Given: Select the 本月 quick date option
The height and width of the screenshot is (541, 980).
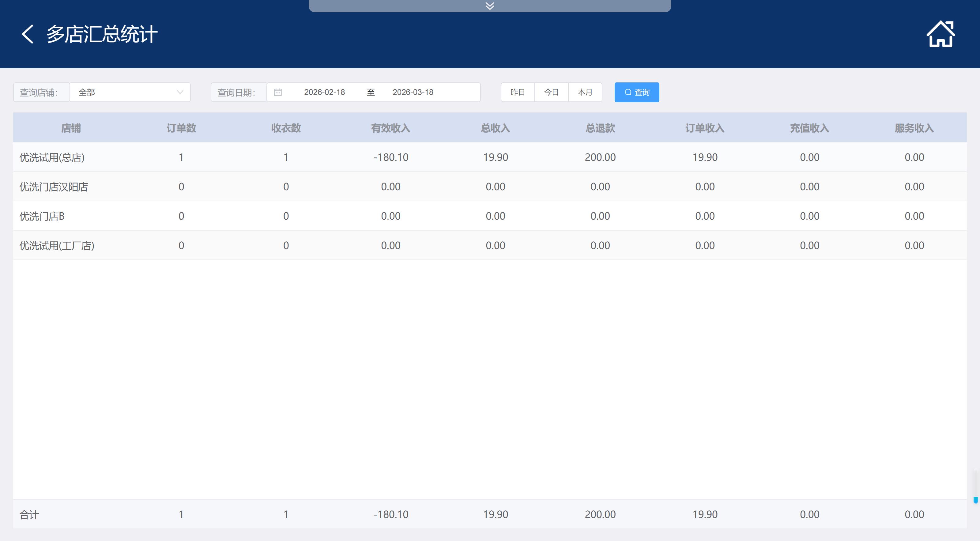Looking at the screenshot, I should point(585,92).
